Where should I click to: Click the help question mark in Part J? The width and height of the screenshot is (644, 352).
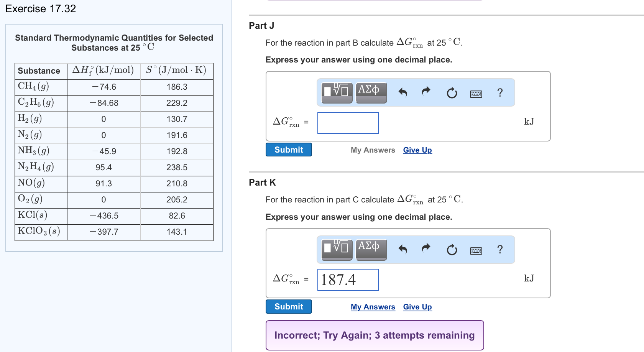pyautogui.click(x=499, y=92)
